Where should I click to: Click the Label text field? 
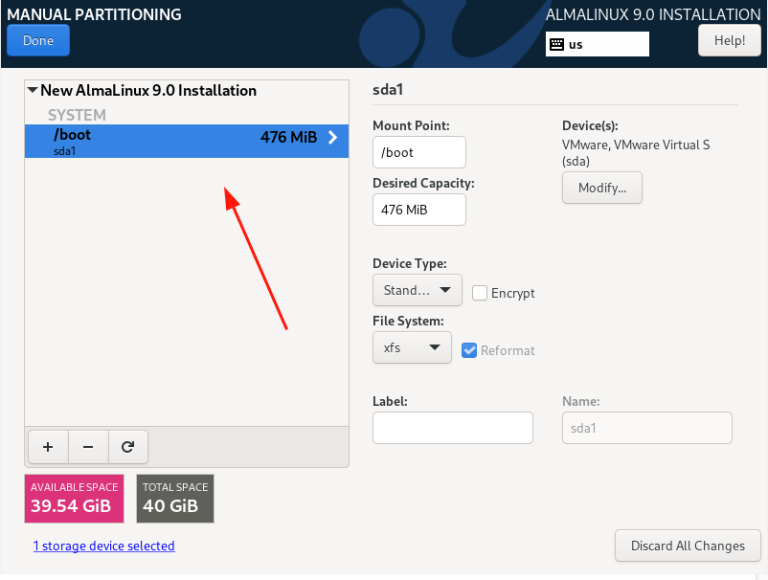(452, 427)
